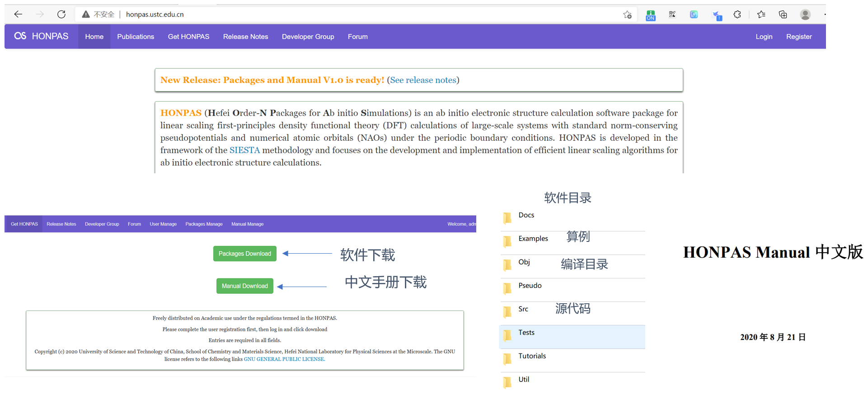Open the Docs folder icon

(x=507, y=218)
